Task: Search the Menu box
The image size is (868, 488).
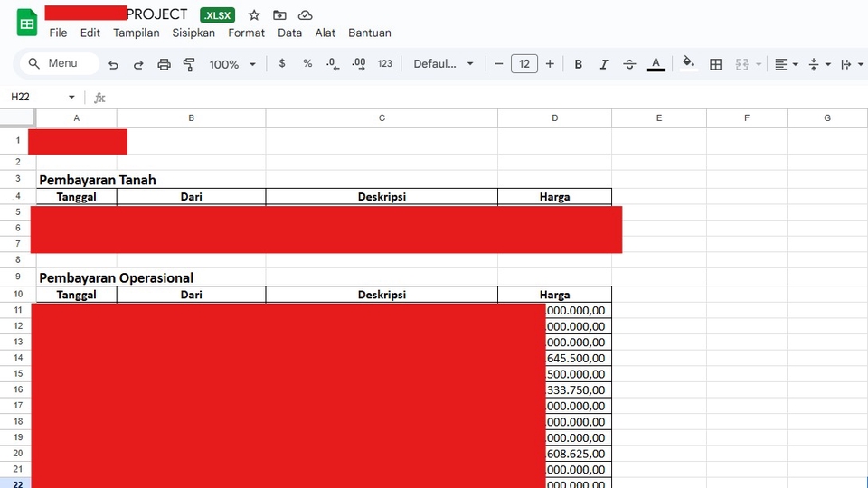Action: [x=60, y=63]
